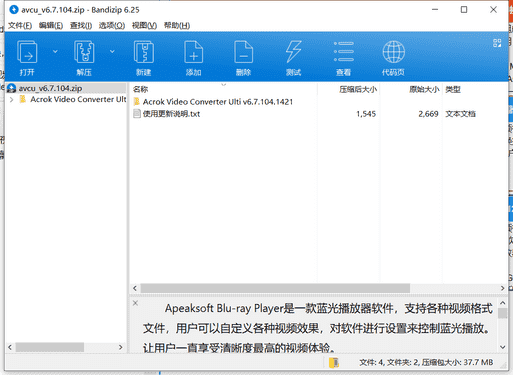Select avcu_v6.7.104.zip root in tree
513x375 pixels.
[66, 88]
